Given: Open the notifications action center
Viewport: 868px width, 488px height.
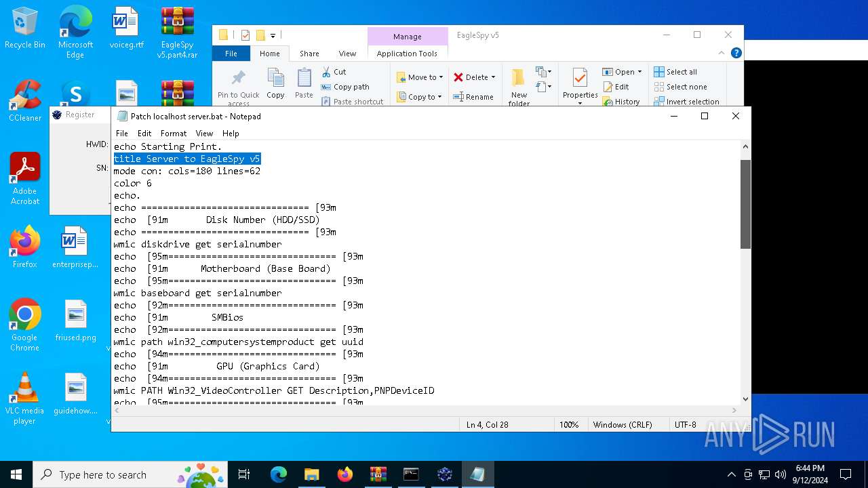Looking at the screenshot, I should coord(846,474).
